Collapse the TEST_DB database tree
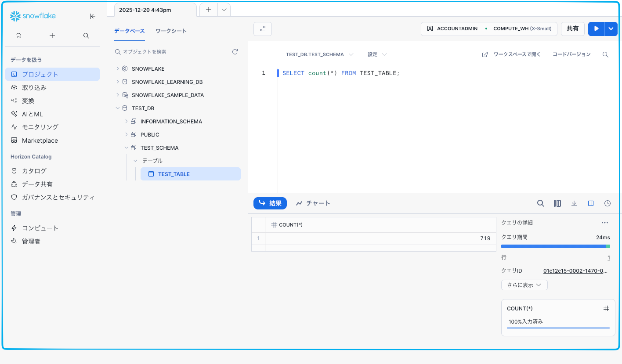 tap(117, 108)
